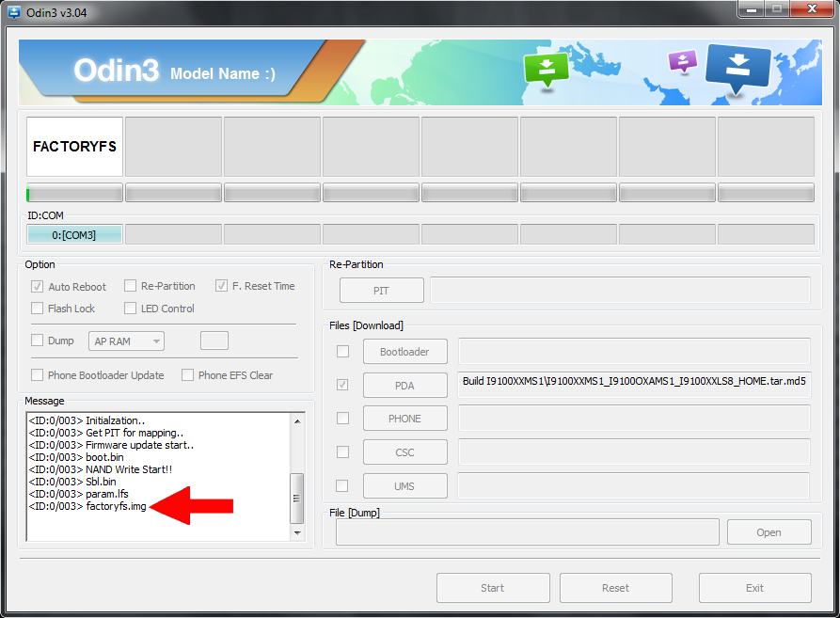840x618 pixels.
Task: Click the PDA file path field
Action: pos(634,385)
